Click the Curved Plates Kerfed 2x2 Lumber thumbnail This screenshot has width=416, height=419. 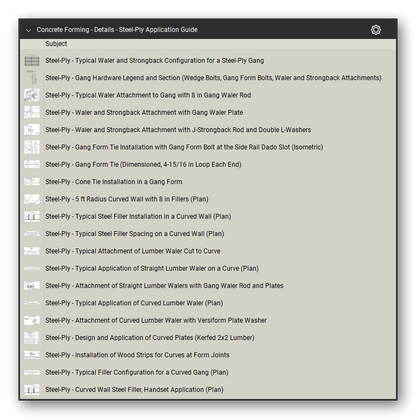click(32, 338)
